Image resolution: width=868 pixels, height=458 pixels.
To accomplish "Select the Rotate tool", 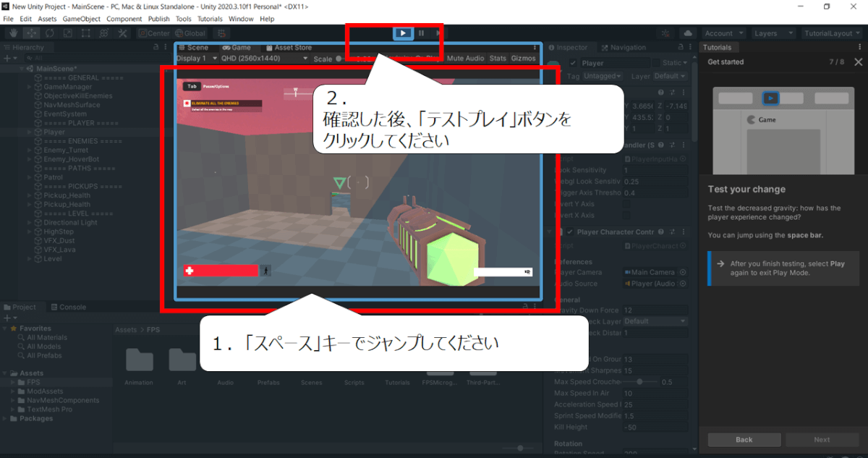I will (x=49, y=33).
